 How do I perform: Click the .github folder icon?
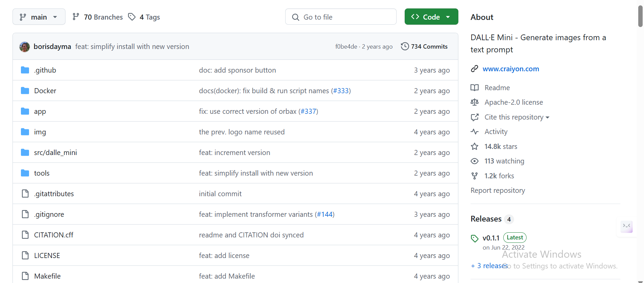click(25, 70)
